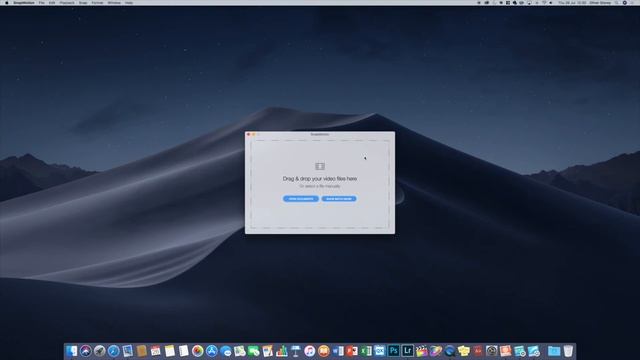Click the Show Batch Mode button
The height and width of the screenshot is (360, 640).
coord(339,199)
